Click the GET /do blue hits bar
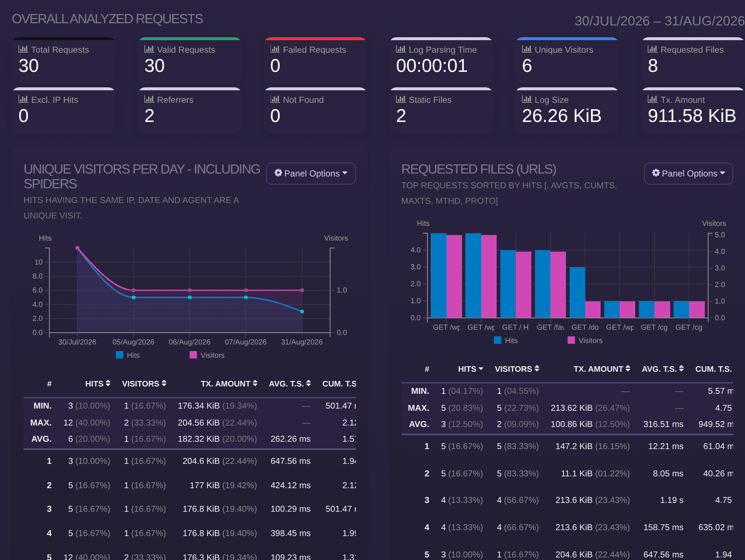 click(x=577, y=293)
